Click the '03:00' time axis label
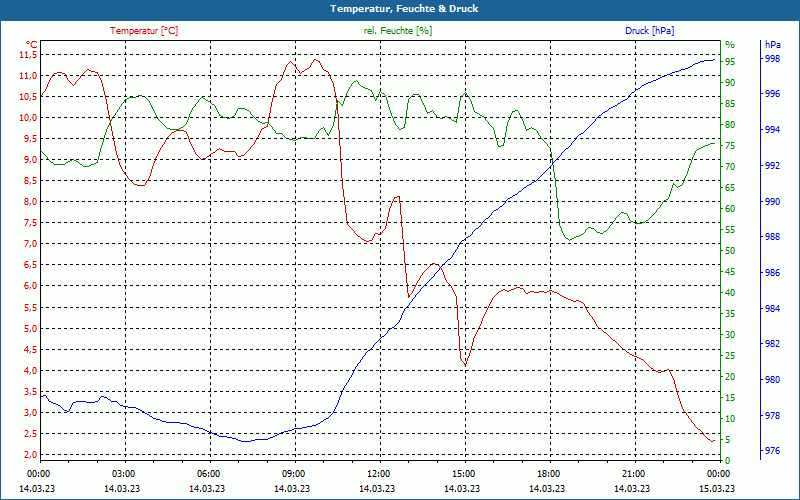The height and width of the screenshot is (500, 800). coord(122,474)
